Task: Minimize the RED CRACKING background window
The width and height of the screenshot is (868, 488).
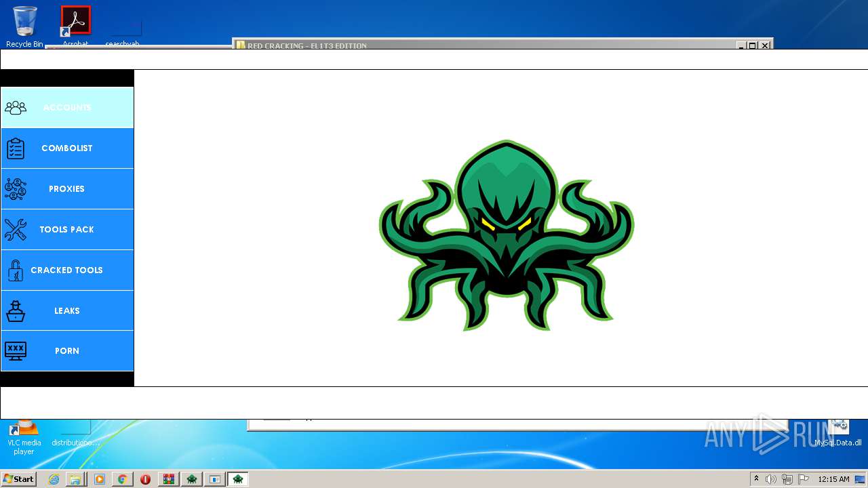Action: tap(742, 45)
